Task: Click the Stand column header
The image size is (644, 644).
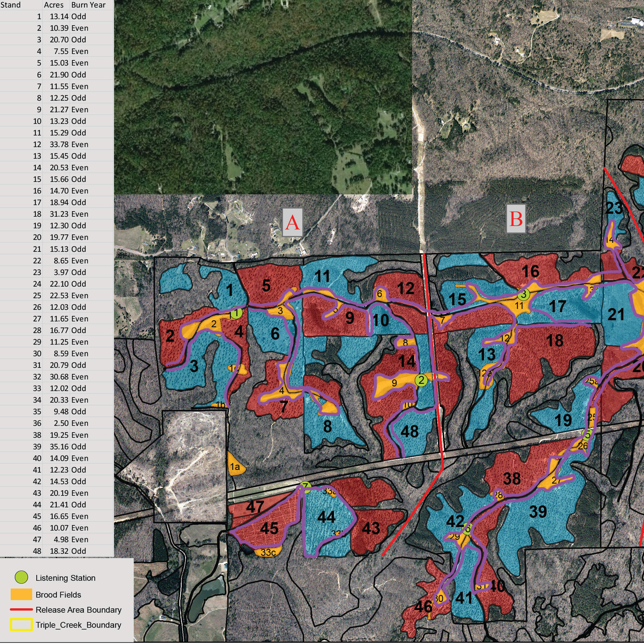Action: pyautogui.click(x=11, y=5)
